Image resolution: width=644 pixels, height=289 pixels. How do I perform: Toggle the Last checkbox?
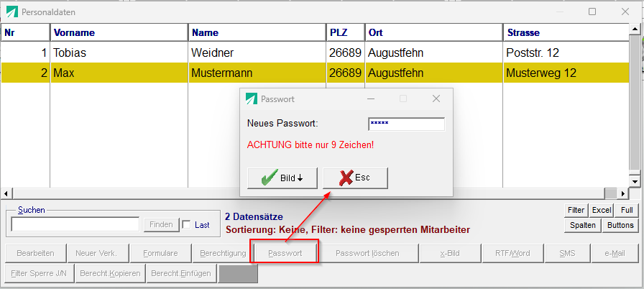(x=187, y=225)
